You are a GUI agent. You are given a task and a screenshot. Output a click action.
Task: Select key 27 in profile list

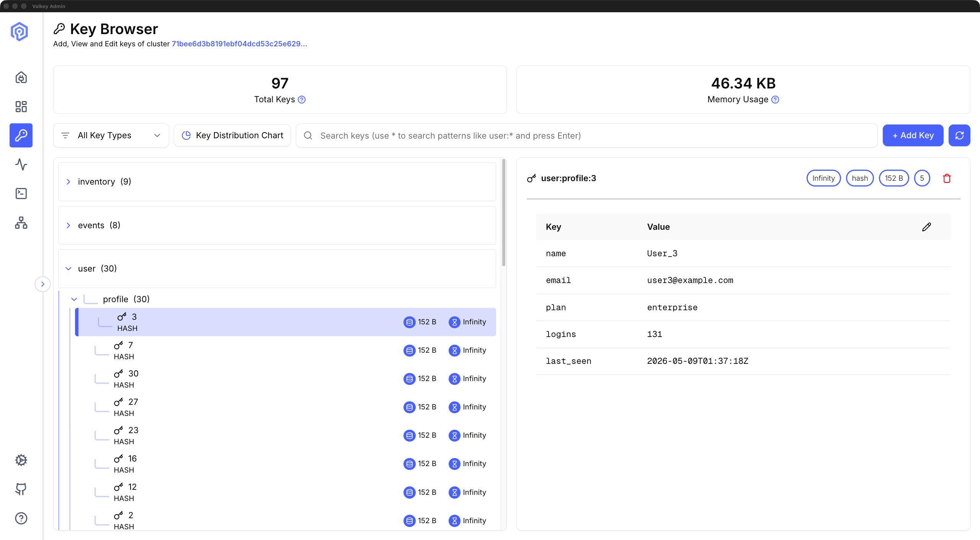point(286,407)
